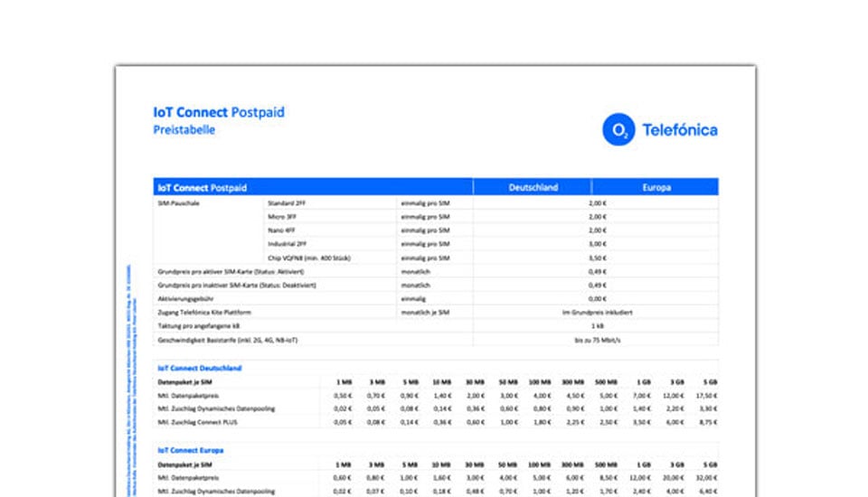Click 'einmalig pro SIM' in Standard 2FF row
This screenshot has width=868, height=497.
pos(425,203)
